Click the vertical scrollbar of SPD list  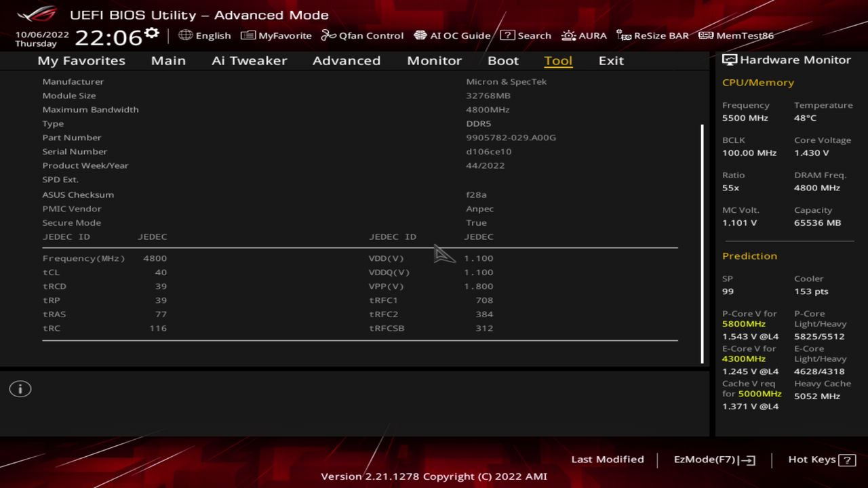tap(702, 244)
